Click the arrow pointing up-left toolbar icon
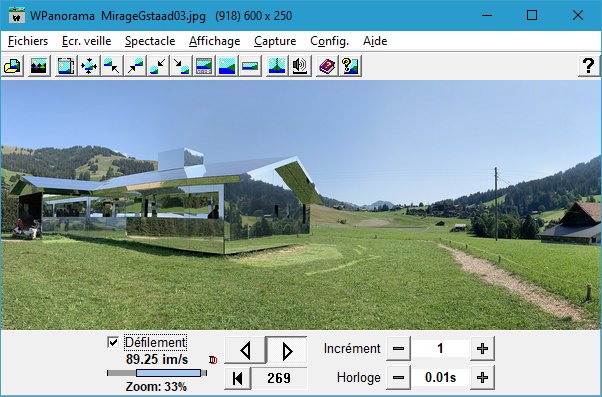Viewport: 602px width, 397px height. click(x=112, y=66)
